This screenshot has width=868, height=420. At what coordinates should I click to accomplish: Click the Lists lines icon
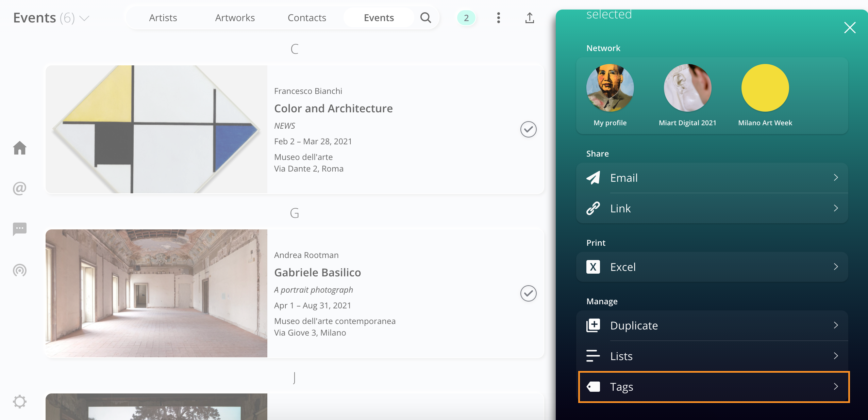tap(593, 356)
